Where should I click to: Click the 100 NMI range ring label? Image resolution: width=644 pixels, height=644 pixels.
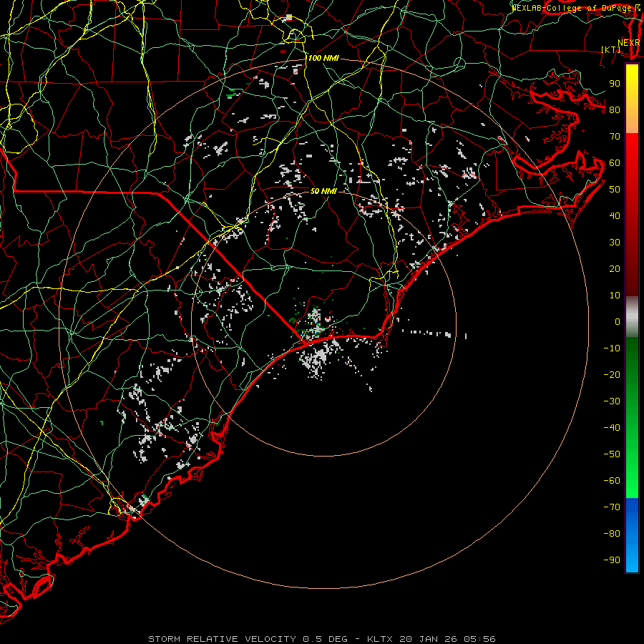(x=323, y=59)
